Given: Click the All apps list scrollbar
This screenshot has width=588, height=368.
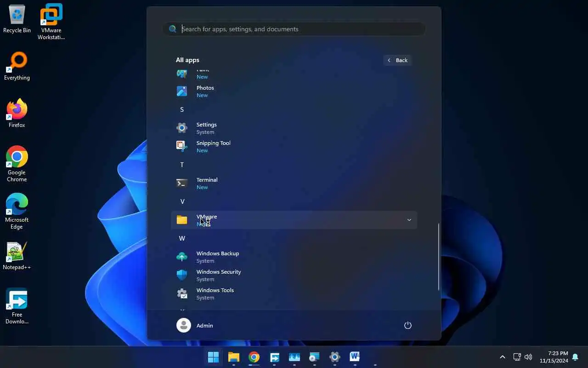Looking at the screenshot, I should pos(439,257).
